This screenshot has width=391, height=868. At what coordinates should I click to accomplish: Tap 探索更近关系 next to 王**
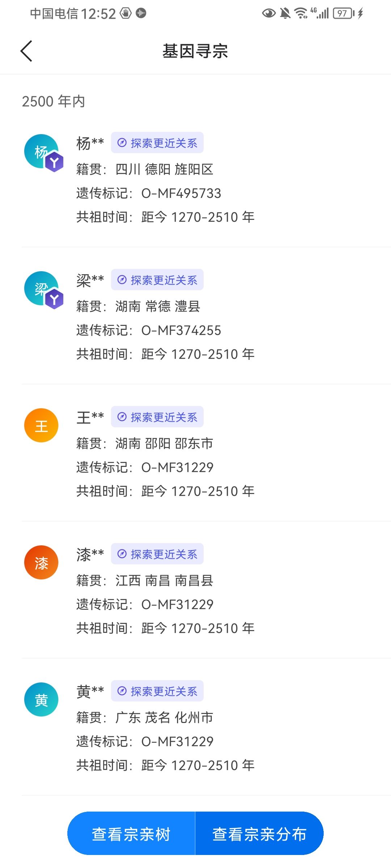(157, 417)
